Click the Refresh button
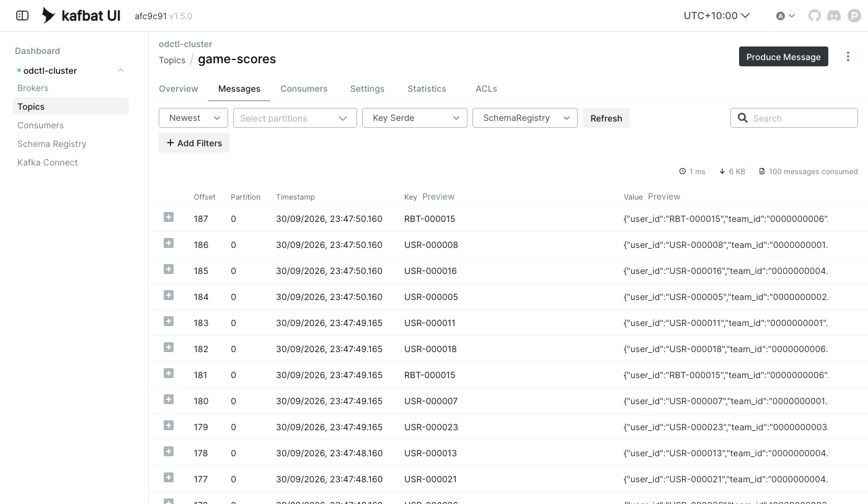Image resolution: width=868 pixels, height=504 pixels. pos(606,118)
